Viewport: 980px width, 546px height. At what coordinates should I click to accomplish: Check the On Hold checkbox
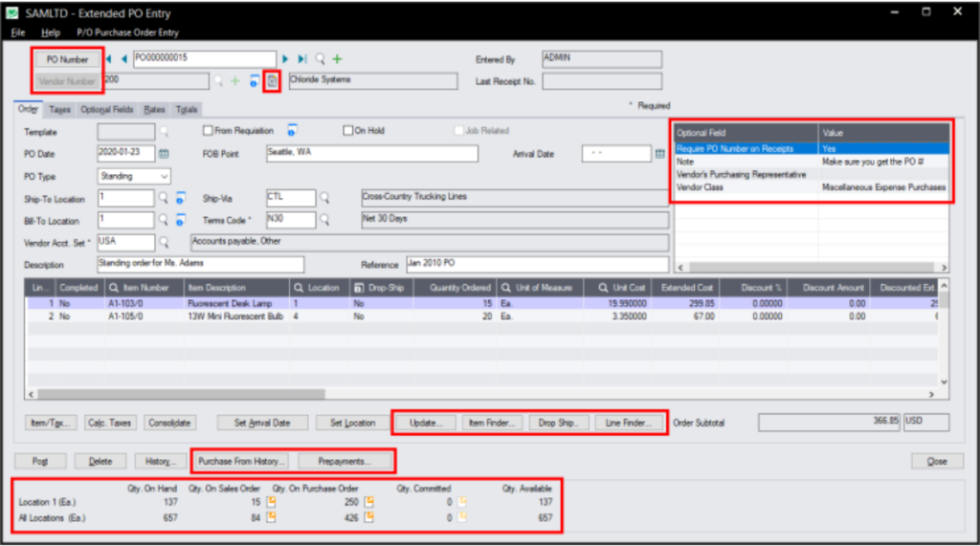(x=348, y=131)
